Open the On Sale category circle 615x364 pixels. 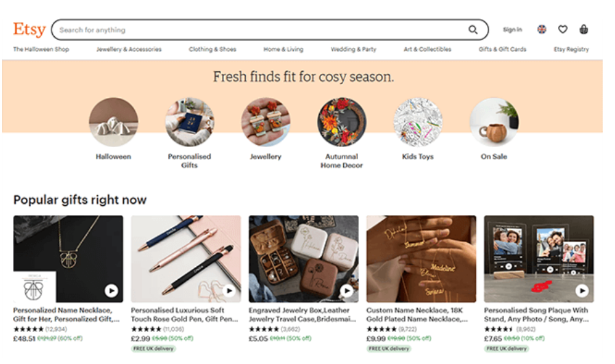pos(494,122)
